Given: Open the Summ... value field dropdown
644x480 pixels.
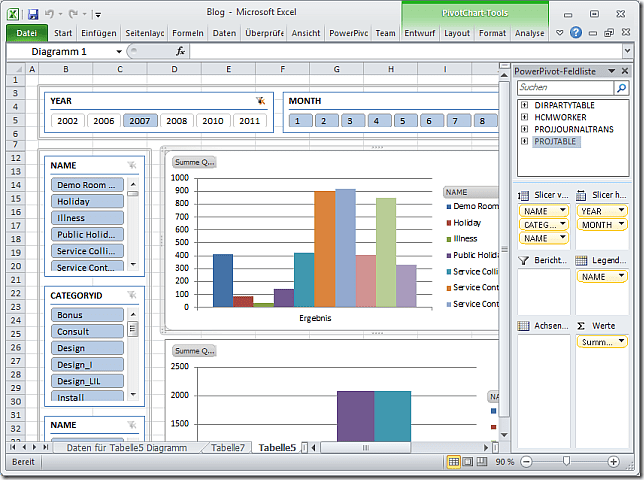Looking at the screenshot, I should click(621, 342).
